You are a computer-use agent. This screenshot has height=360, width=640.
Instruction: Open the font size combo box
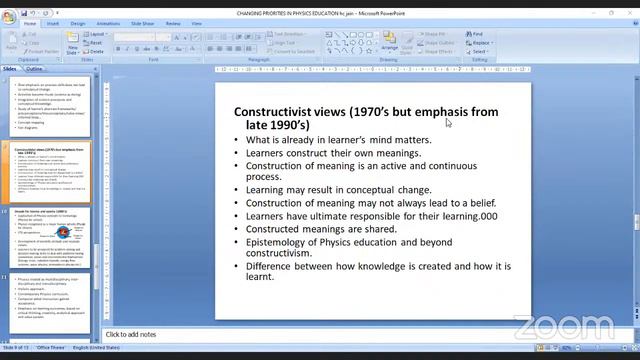[163, 37]
